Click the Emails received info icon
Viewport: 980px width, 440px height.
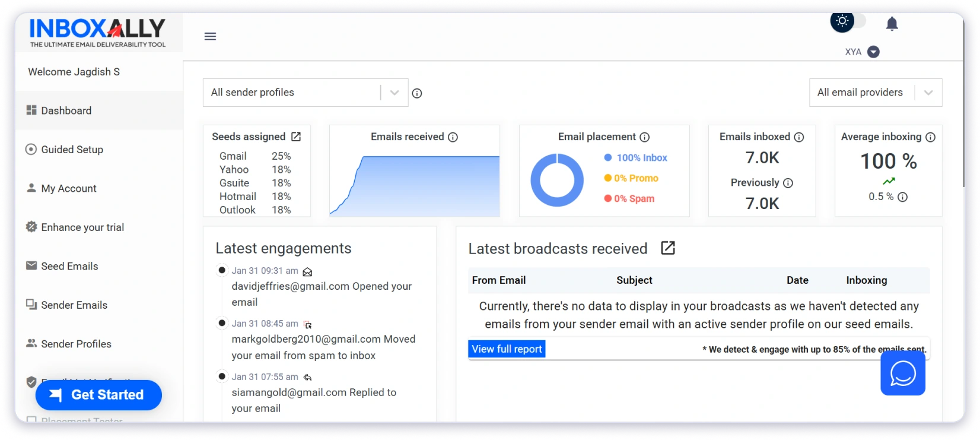click(453, 137)
